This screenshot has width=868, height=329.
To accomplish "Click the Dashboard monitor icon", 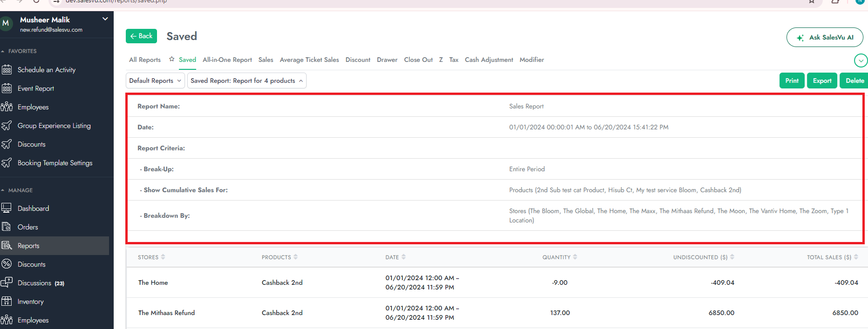I will (7, 208).
